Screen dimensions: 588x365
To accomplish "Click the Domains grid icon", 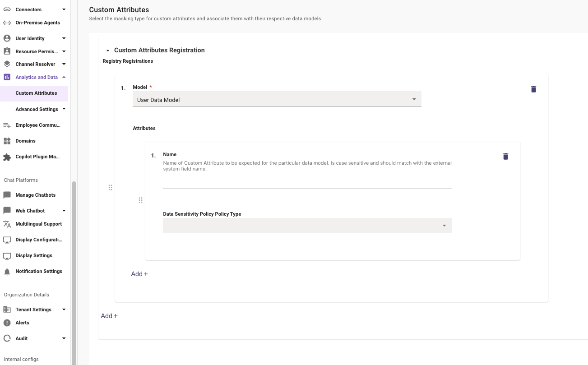I will pyautogui.click(x=7, y=141).
